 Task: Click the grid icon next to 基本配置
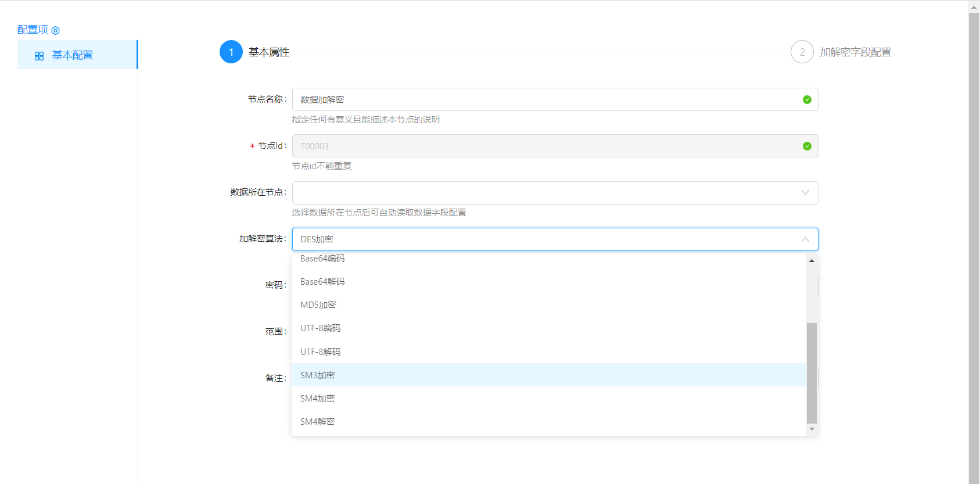click(39, 56)
